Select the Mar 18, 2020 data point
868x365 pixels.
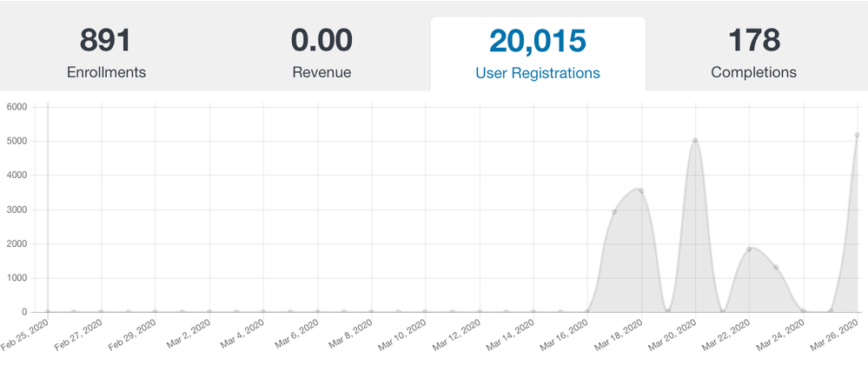tap(641, 191)
